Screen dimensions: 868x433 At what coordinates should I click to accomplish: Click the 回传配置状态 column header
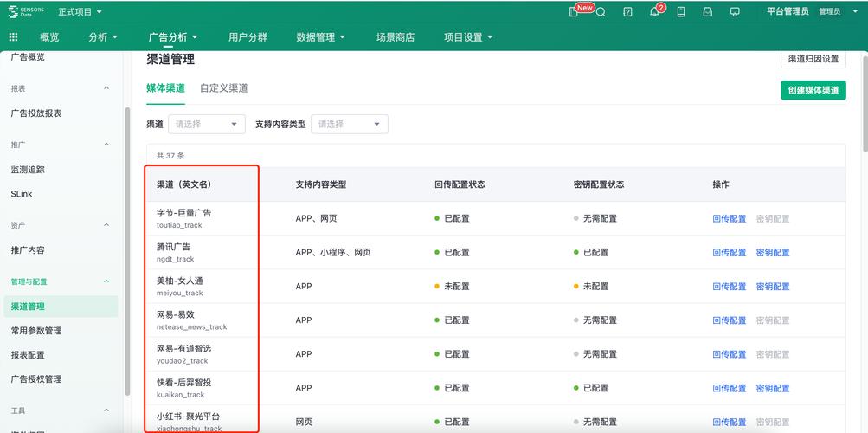point(460,184)
